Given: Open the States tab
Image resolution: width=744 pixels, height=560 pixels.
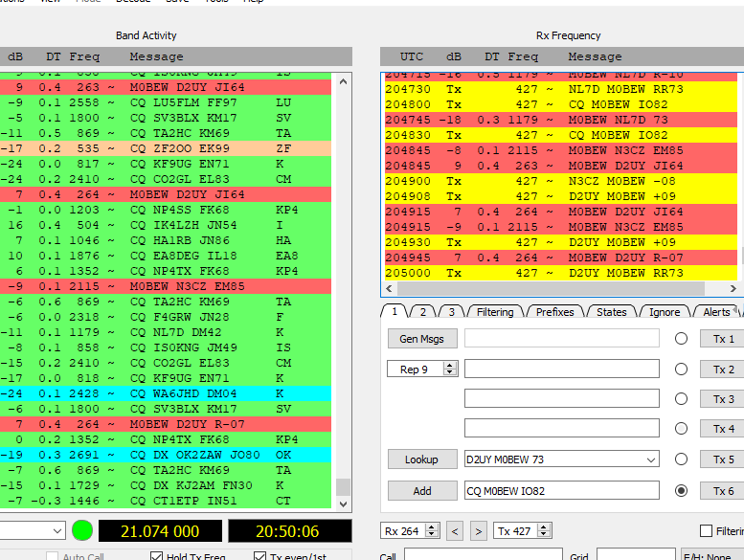Looking at the screenshot, I should tap(611, 311).
